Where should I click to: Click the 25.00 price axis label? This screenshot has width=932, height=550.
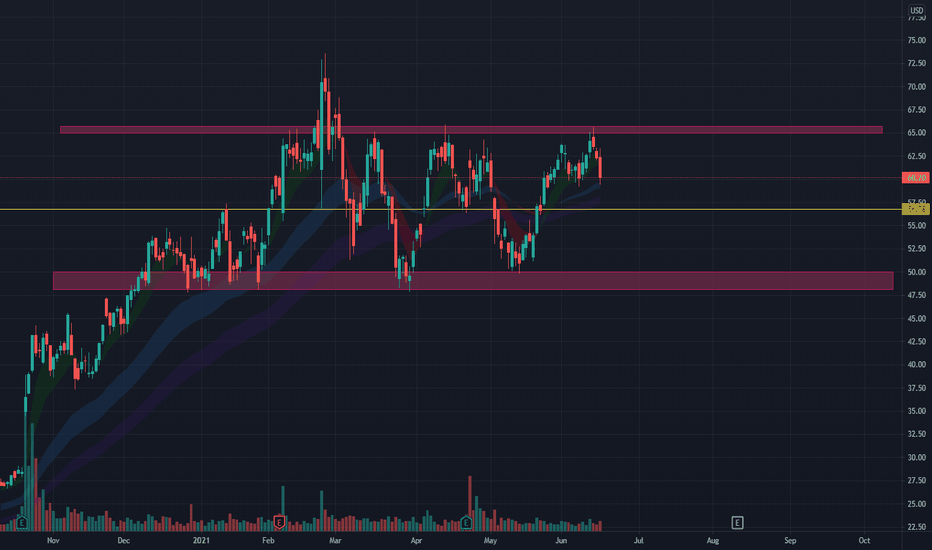click(916, 504)
